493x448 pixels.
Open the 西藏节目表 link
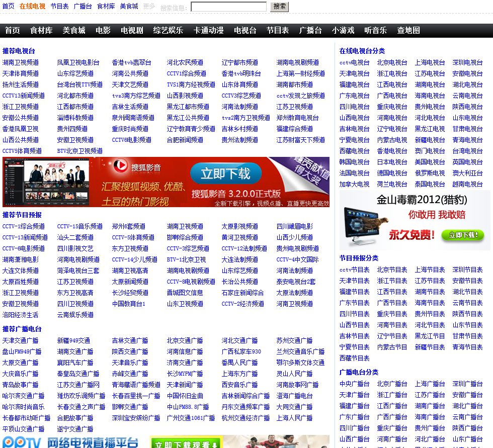(x=354, y=358)
